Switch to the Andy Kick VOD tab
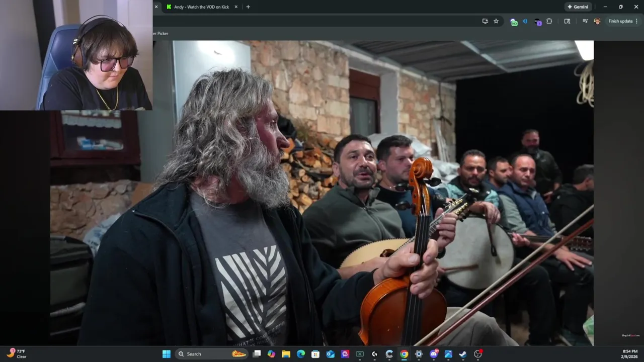Screen dimensions: 644x362 [200, 7]
